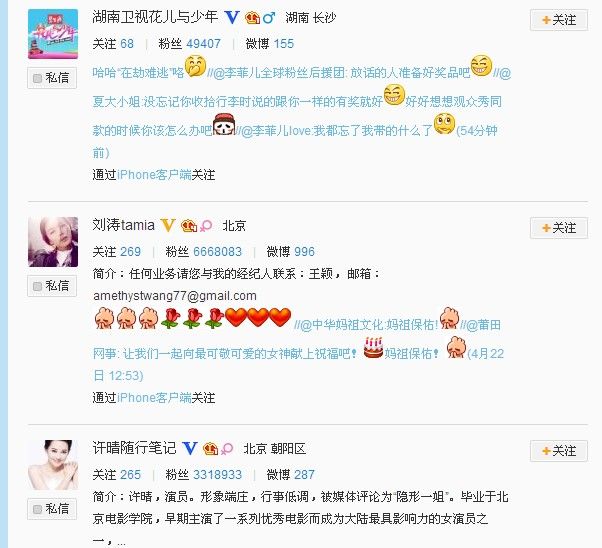Click the birthday cake emoji in 刘涛's post
This screenshot has width=602, height=548.
point(373,348)
